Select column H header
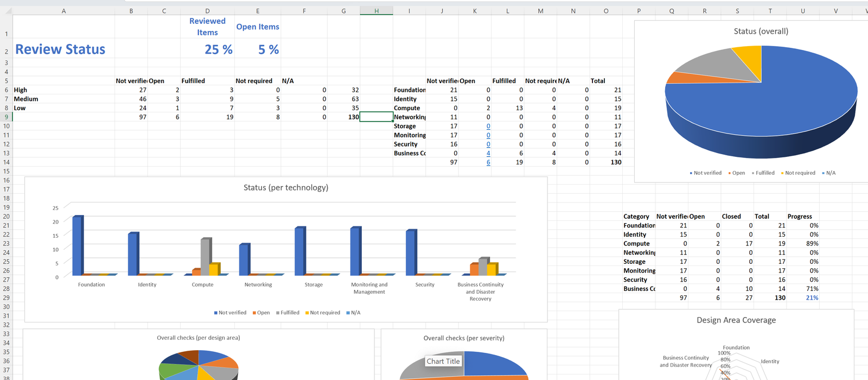The height and width of the screenshot is (380, 868). (376, 11)
